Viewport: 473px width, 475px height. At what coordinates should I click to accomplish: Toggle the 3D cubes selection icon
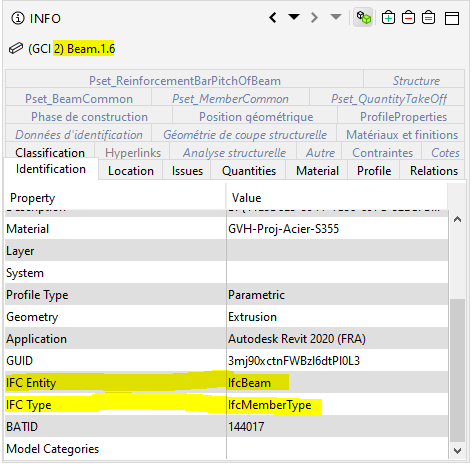point(363,18)
